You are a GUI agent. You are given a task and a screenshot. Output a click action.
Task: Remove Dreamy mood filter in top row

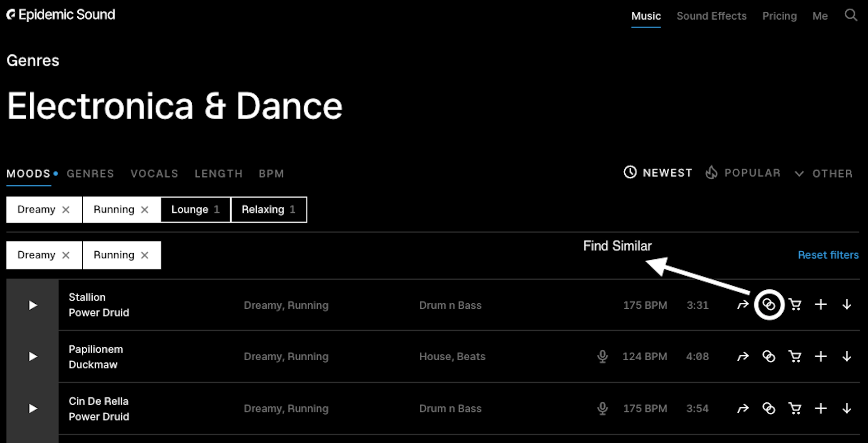click(66, 210)
